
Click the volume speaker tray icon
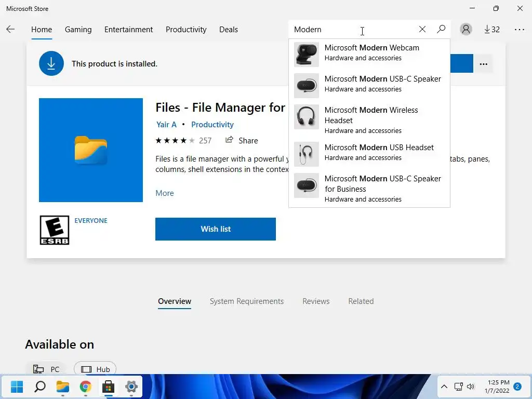coord(471,387)
